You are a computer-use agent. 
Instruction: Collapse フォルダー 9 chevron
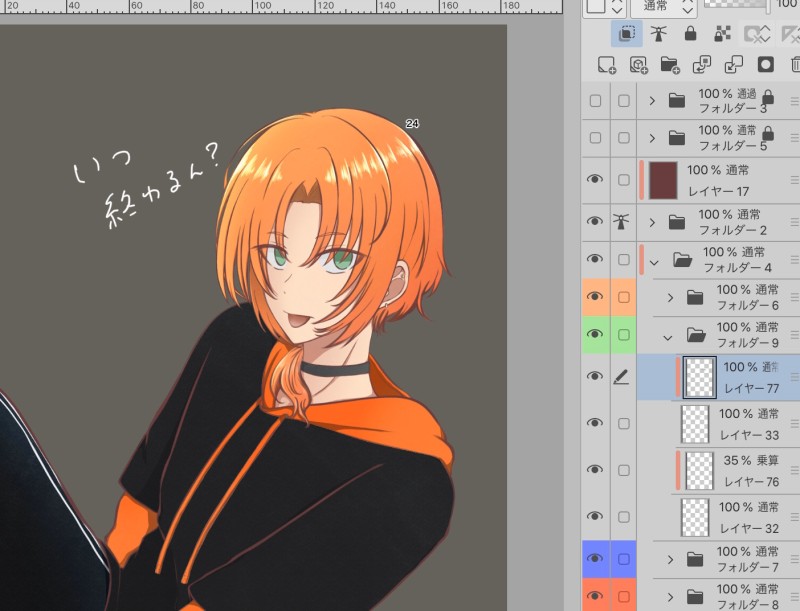click(667, 338)
